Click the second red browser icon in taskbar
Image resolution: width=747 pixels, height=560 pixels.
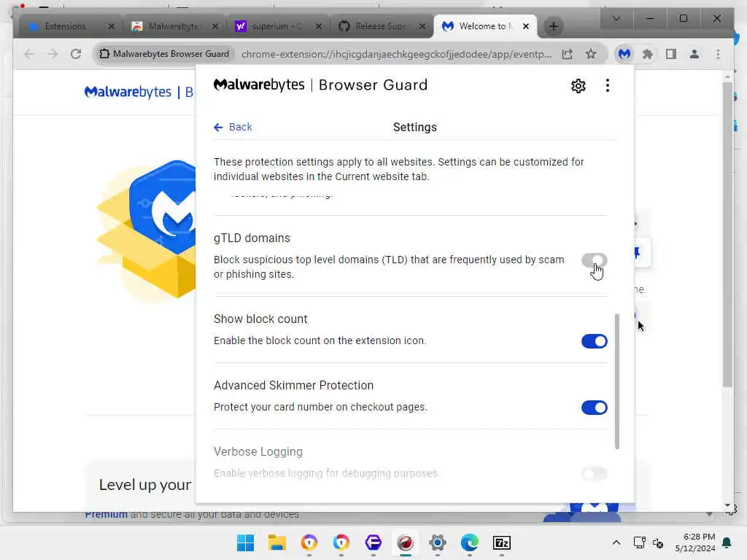tap(341, 542)
